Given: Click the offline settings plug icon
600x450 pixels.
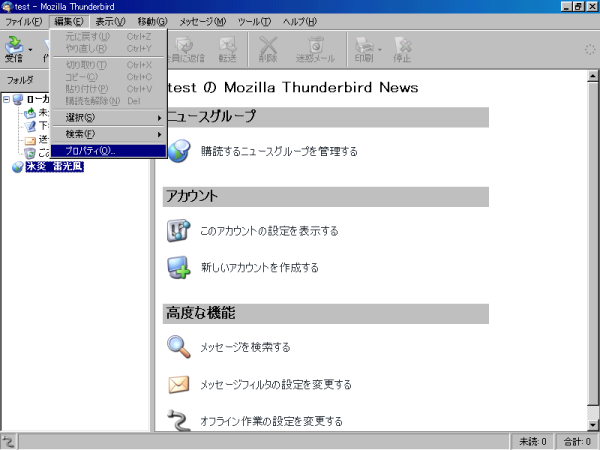Looking at the screenshot, I should (x=179, y=420).
